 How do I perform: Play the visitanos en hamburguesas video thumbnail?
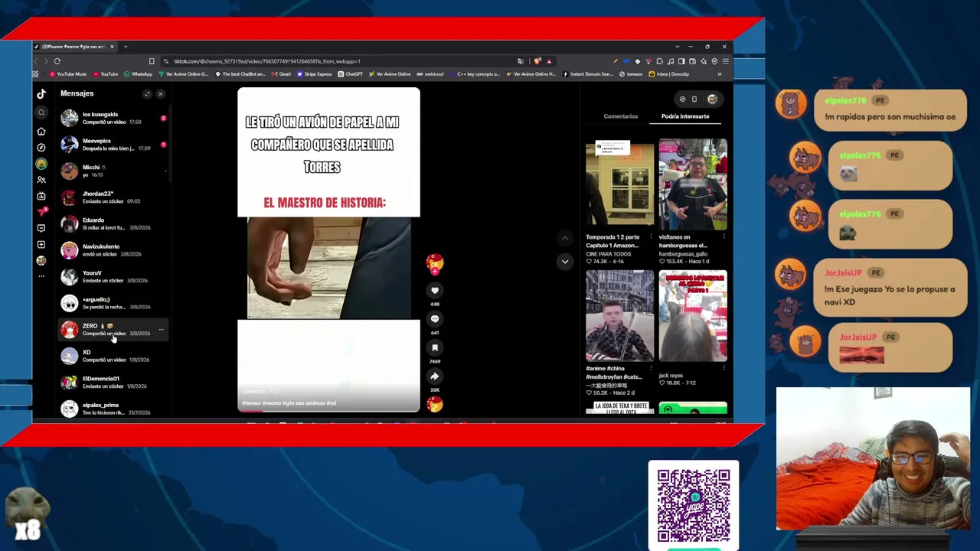click(x=693, y=184)
